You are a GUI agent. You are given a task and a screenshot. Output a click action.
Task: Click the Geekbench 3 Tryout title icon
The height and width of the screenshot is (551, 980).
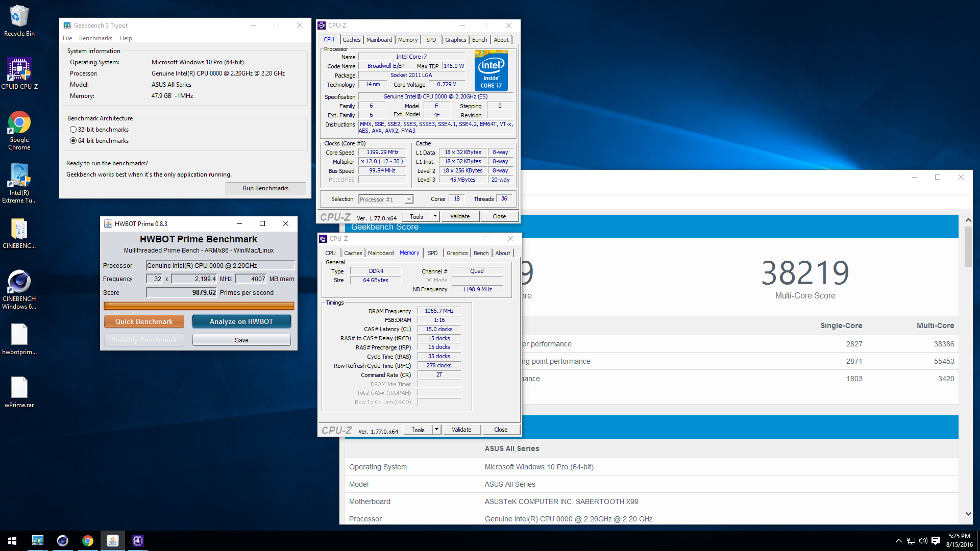point(67,25)
